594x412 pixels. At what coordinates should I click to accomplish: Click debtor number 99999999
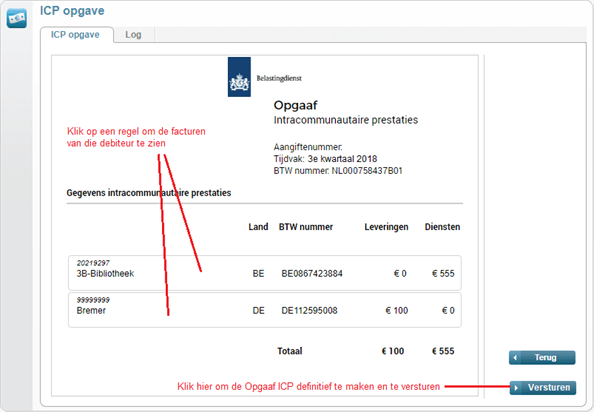point(93,300)
